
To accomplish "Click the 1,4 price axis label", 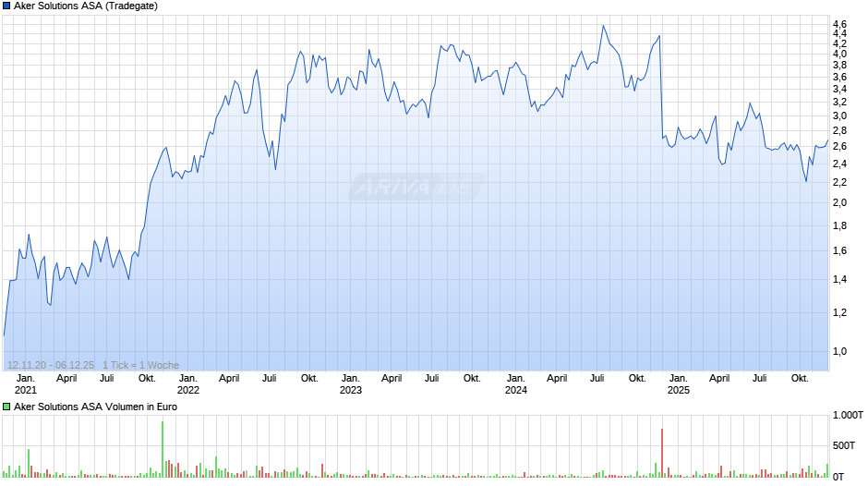I will click(839, 279).
